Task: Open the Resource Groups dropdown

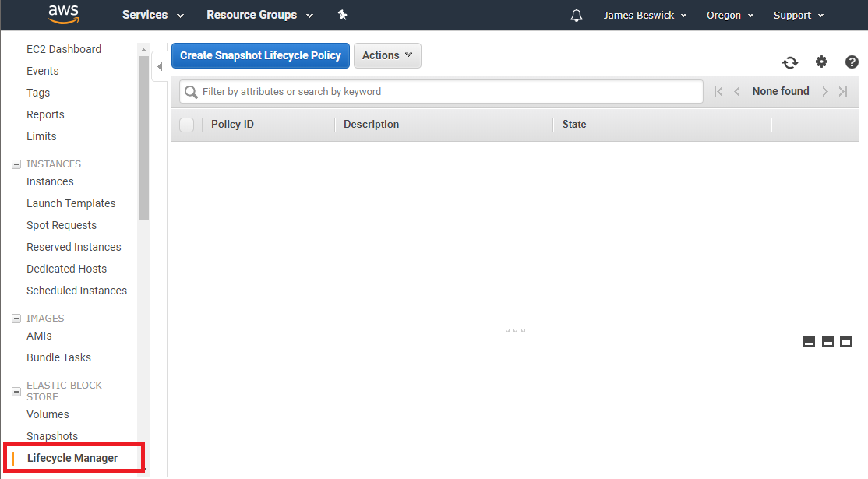Action: 259,15
